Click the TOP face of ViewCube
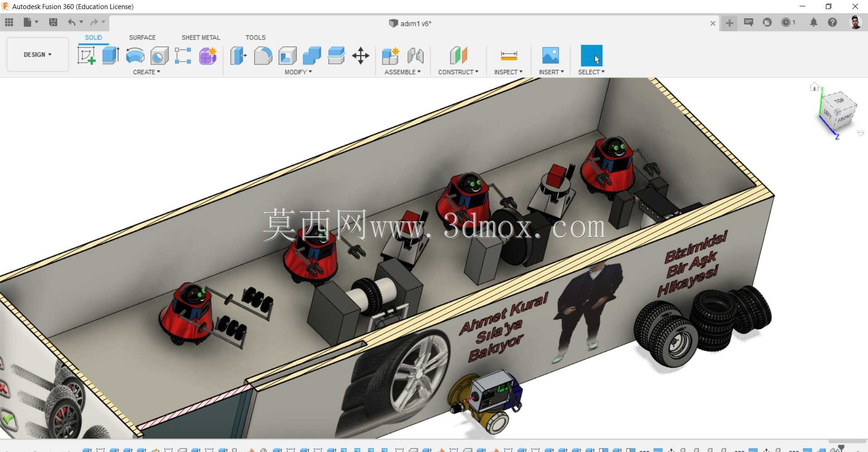 tap(839, 101)
